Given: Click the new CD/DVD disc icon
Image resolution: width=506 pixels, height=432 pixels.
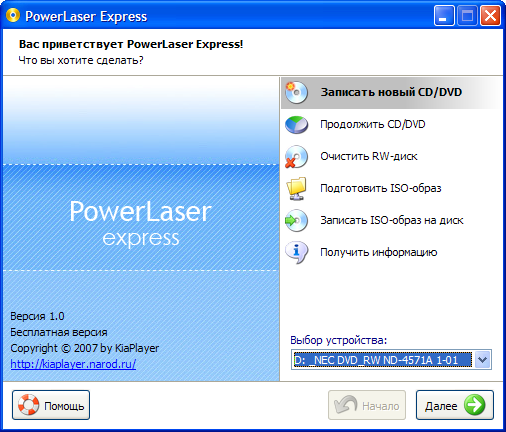Looking at the screenshot, I should pyautogui.click(x=296, y=92).
